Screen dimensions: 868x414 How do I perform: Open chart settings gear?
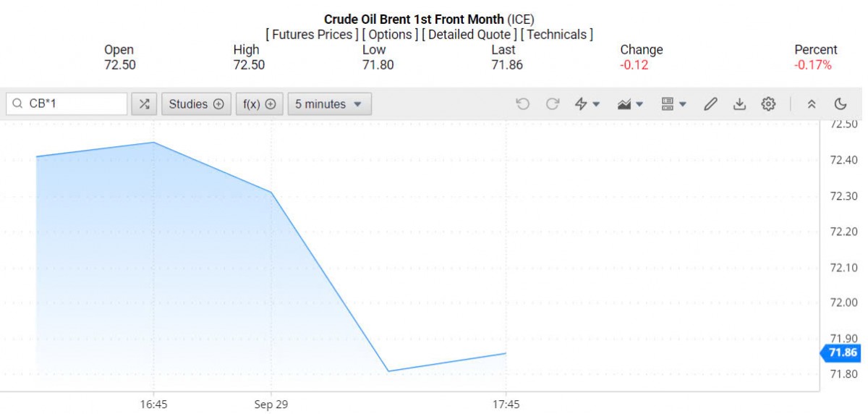click(x=768, y=104)
